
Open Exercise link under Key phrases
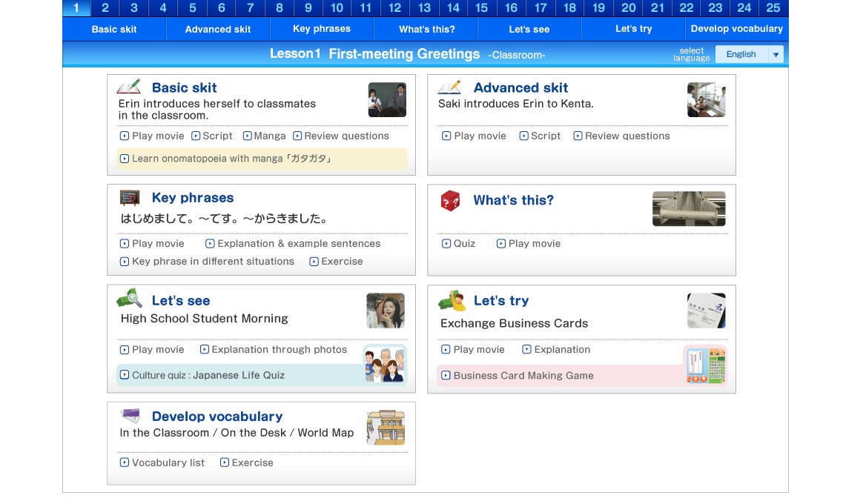click(x=336, y=261)
